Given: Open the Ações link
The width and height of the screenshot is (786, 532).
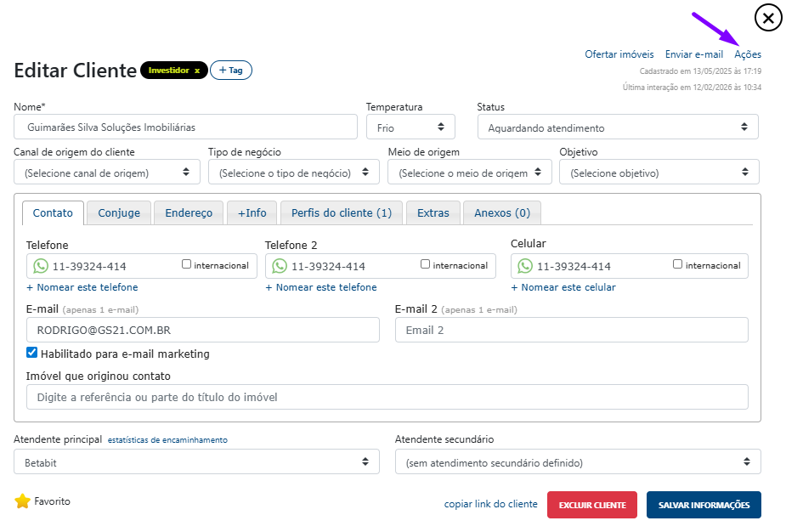Looking at the screenshot, I should (x=748, y=54).
